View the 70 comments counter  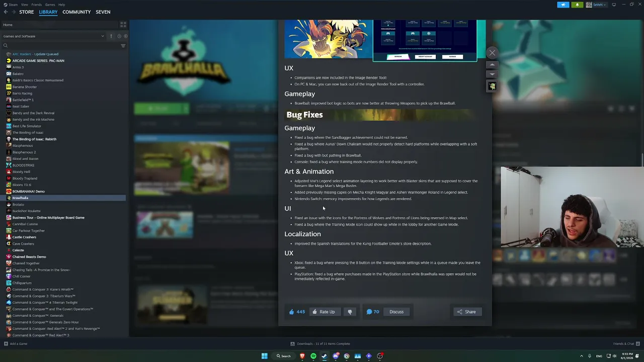(373, 312)
